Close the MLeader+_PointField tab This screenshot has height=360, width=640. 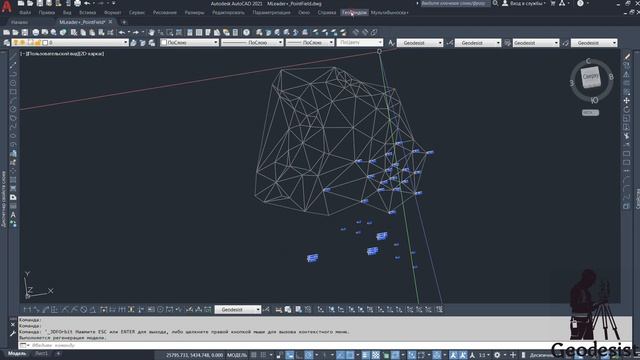click(110, 22)
